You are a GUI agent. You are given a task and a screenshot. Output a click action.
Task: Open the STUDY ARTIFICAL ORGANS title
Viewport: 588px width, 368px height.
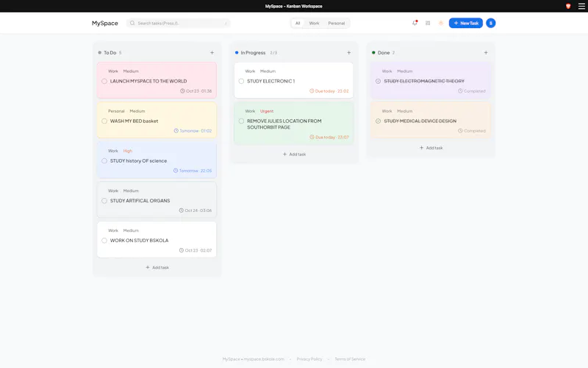140,200
